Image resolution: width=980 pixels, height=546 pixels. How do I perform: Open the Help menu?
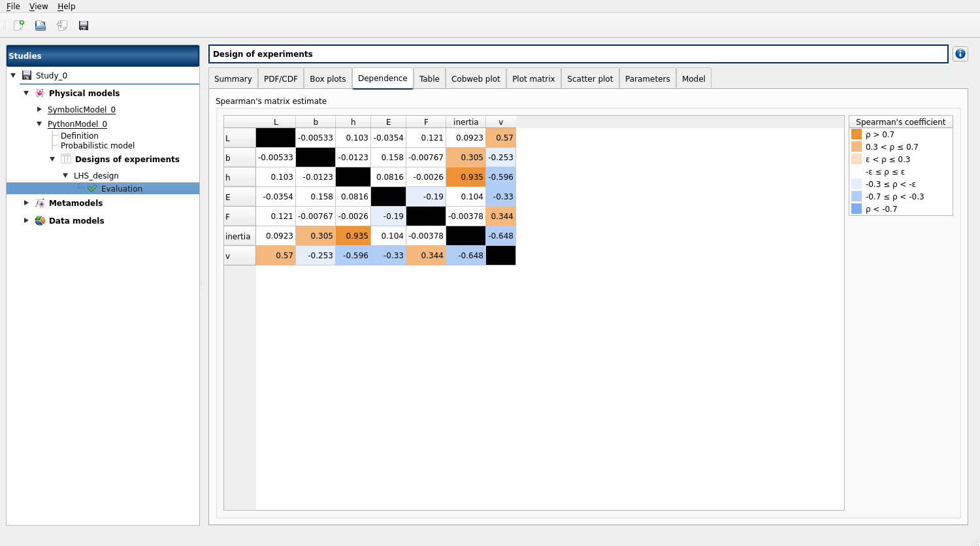(67, 6)
